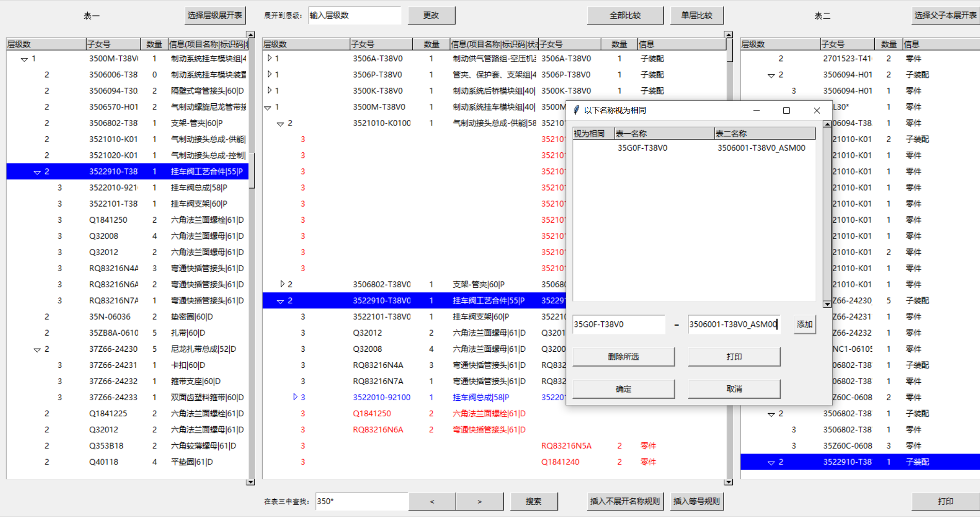Click 添加 to add the name equivalence
Viewport: 980px width, 517px height.
tap(804, 324)
